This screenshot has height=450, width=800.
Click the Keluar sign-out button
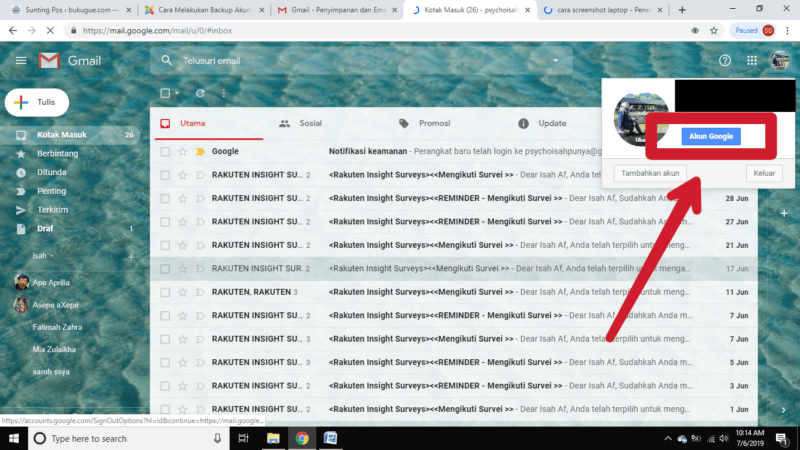(764, 173)
